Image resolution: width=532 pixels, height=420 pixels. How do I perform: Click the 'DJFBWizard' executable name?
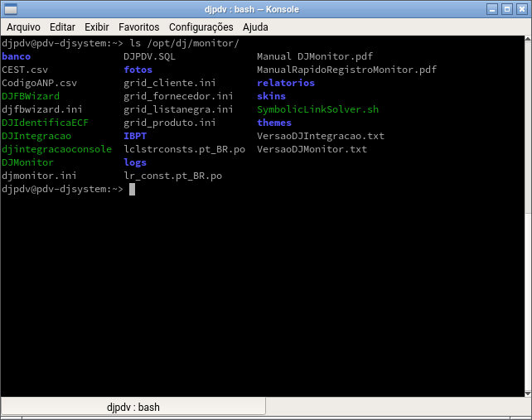click(x=31, y=96)
